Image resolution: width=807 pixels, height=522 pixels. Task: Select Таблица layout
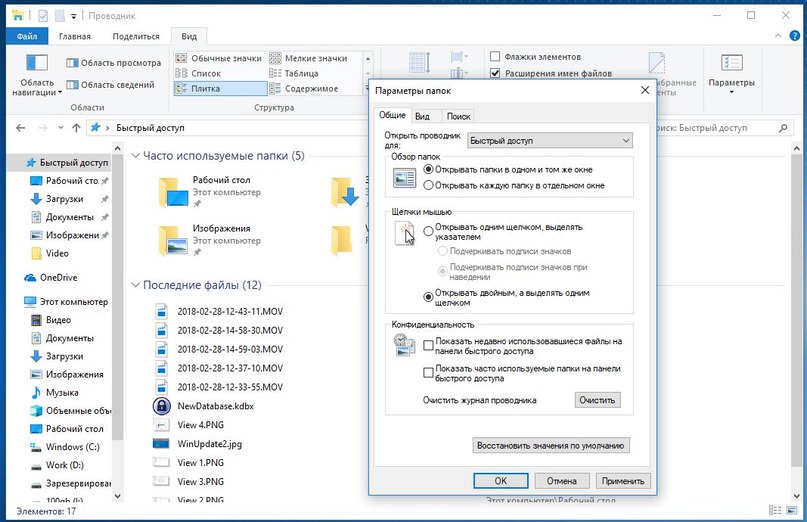coord(294,73)
